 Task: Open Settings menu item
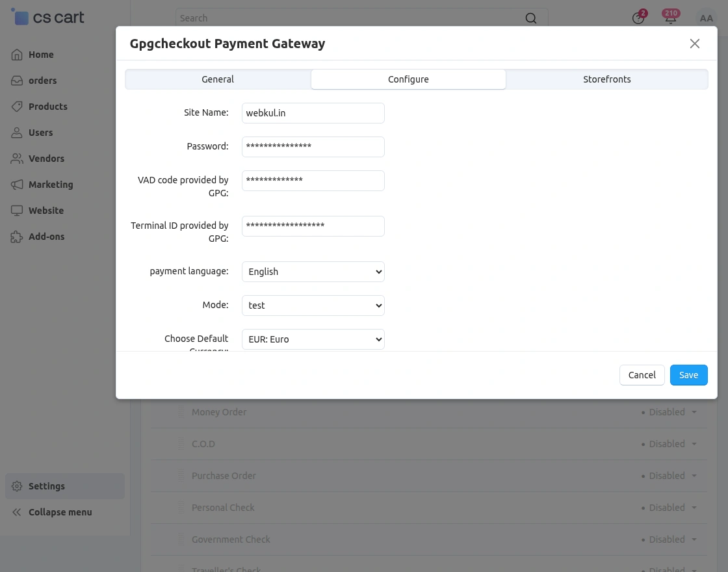tap(65, 486)
